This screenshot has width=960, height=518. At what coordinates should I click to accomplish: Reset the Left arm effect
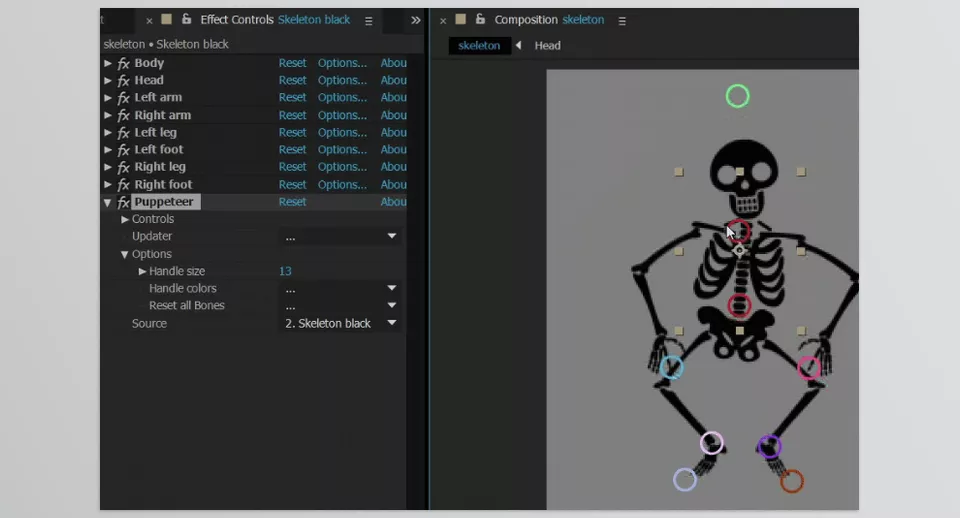(292, 97)
